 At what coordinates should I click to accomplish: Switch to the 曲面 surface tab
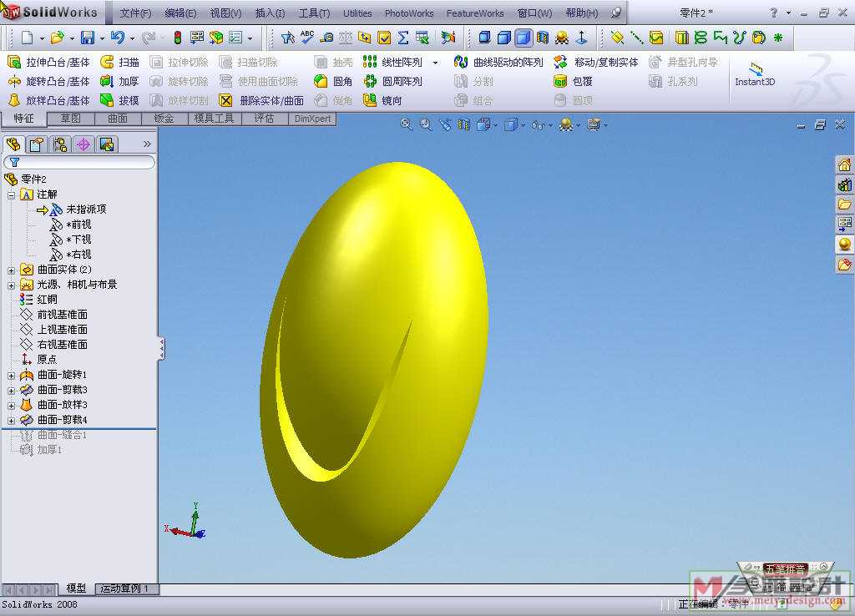(118, 119)
